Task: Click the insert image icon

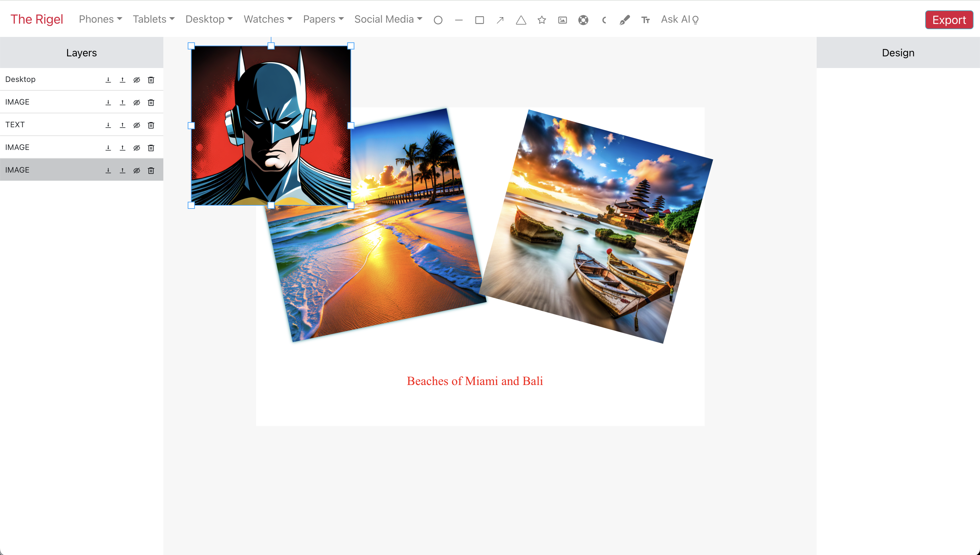Action: [x=562, y=20]
